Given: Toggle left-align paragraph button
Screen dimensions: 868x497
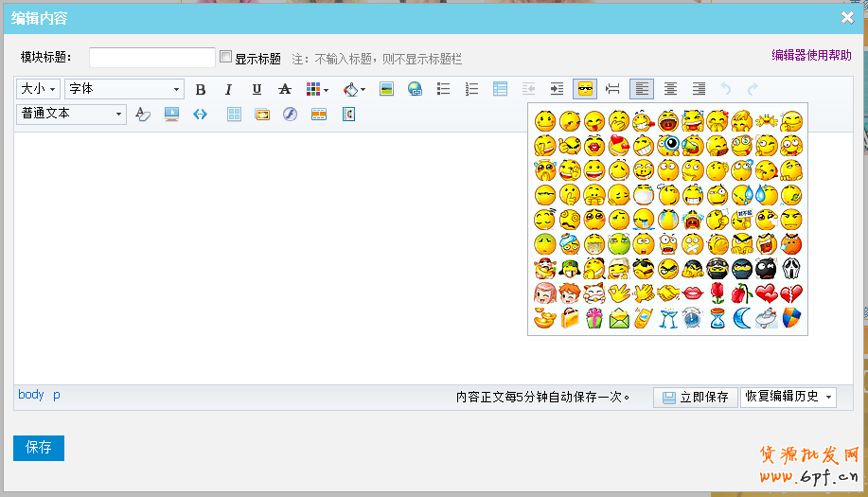Looking at the screenshot, I should [642, 89].
